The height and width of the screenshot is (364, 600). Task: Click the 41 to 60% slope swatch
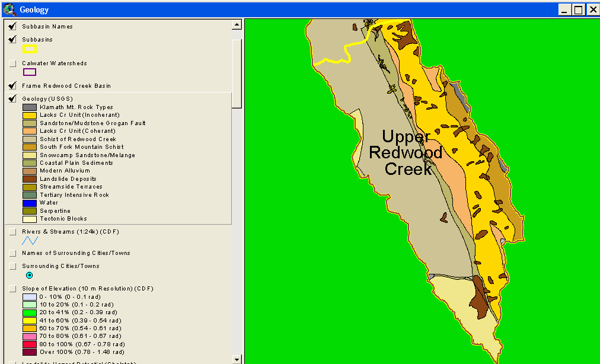30,321
